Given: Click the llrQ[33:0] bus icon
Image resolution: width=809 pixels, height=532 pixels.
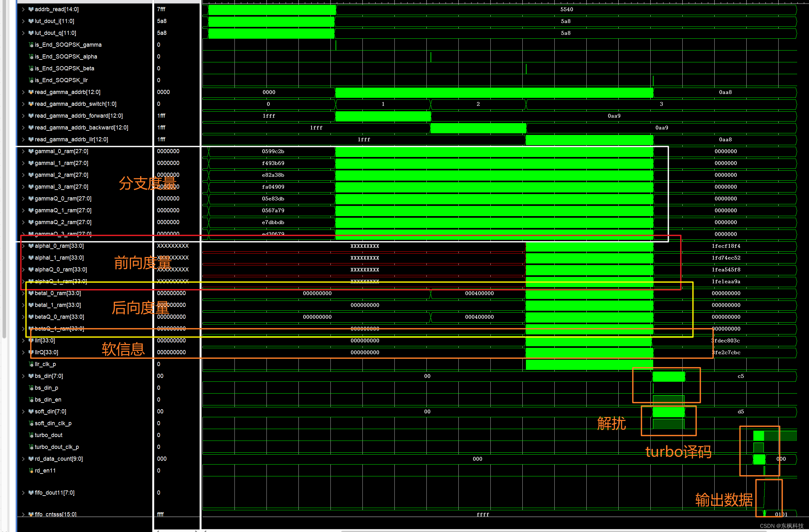Looking at the screenshot, I should (31, 352).
